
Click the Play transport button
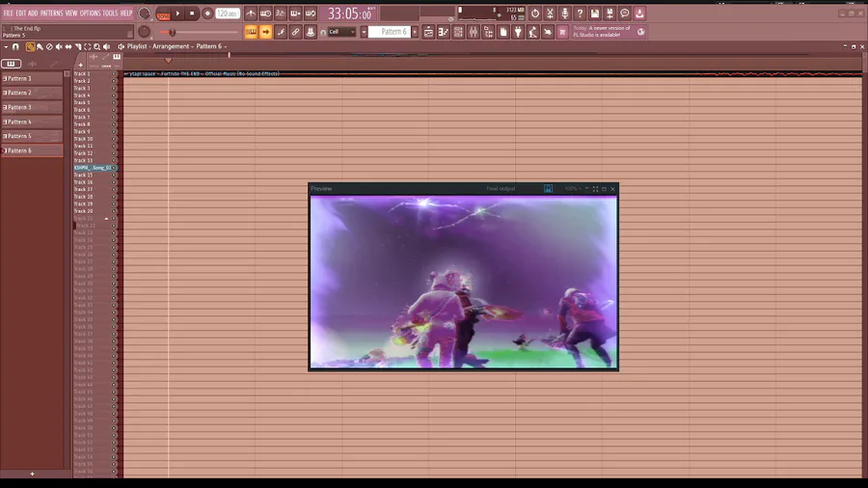177,14
